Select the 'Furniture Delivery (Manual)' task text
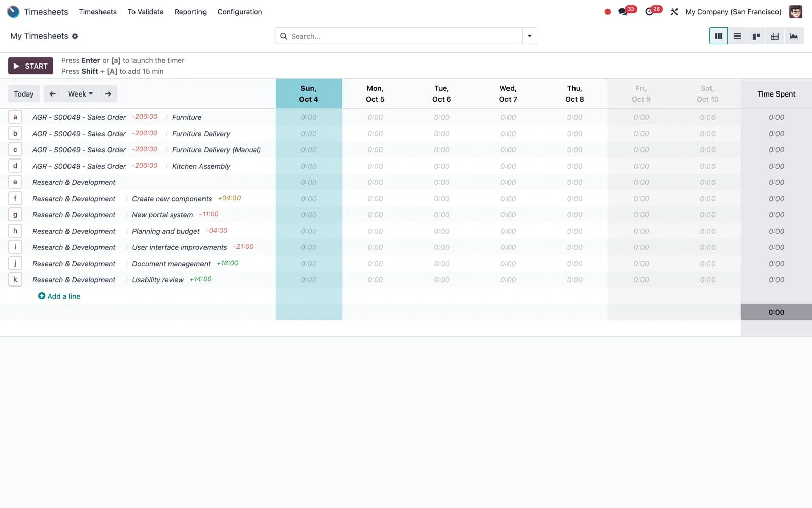 tap(216, 150)
